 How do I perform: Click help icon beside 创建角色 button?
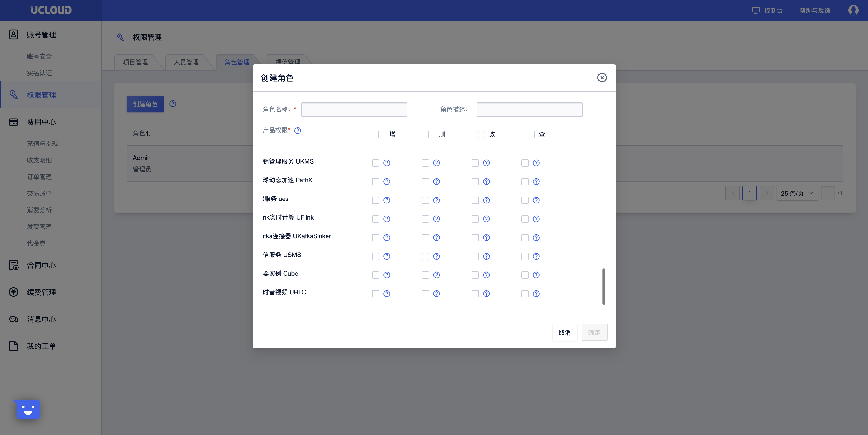click(x=173, y=104)
